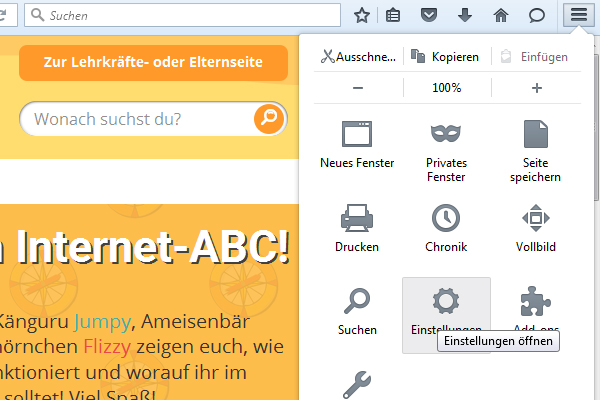This screenshot has width=600, height=400.
Task: Decrease zoom with the minus button
Action: [x=358, y=88]
